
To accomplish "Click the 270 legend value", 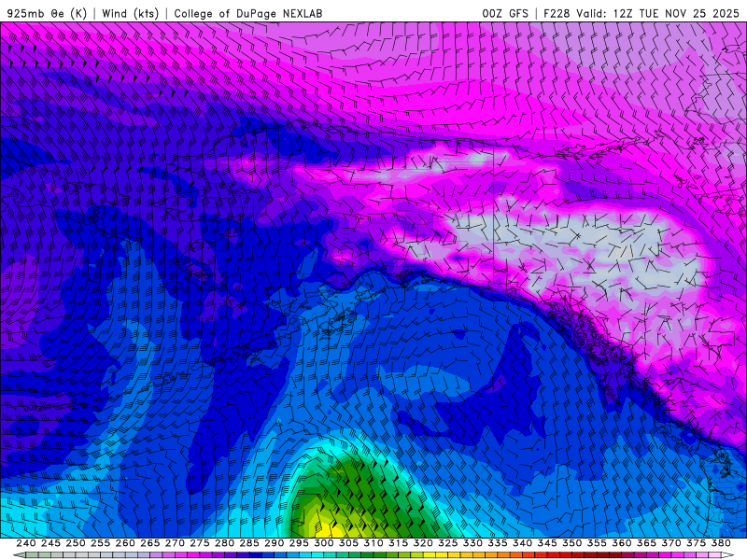I will coord(175,543).
